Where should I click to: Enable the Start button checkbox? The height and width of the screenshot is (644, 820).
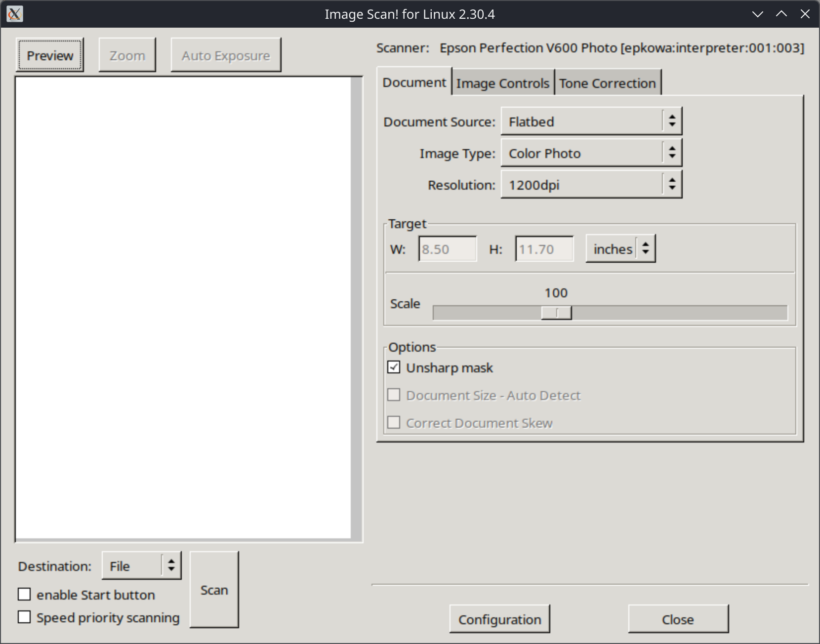click(x=24, y=594)
